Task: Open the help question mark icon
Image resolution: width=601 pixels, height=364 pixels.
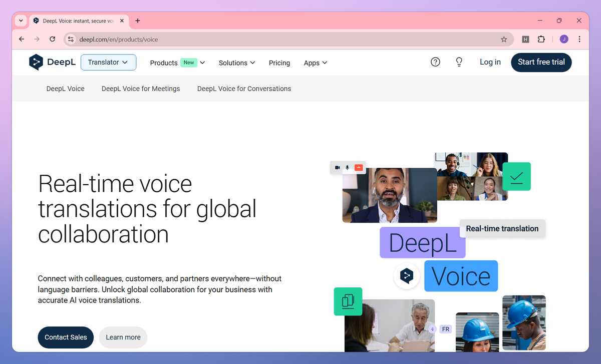Action: click(435, 62)
